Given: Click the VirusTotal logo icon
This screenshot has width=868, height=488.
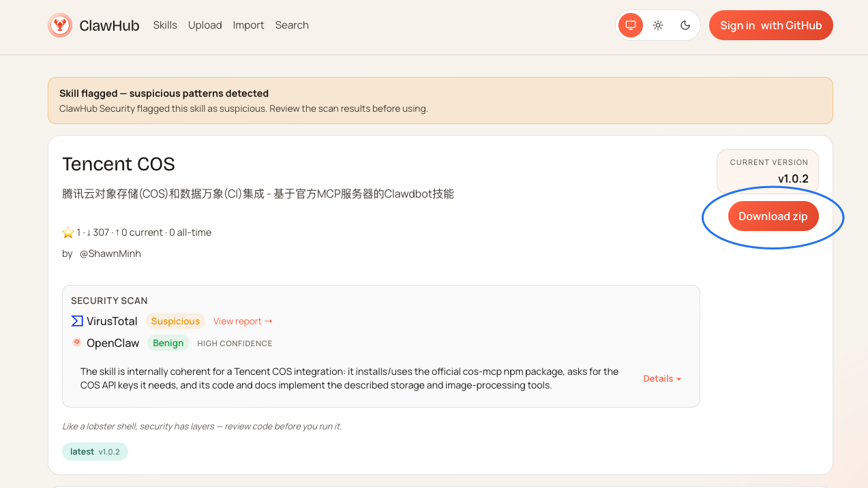Looking at the screenshot, I should click(77, 321).
